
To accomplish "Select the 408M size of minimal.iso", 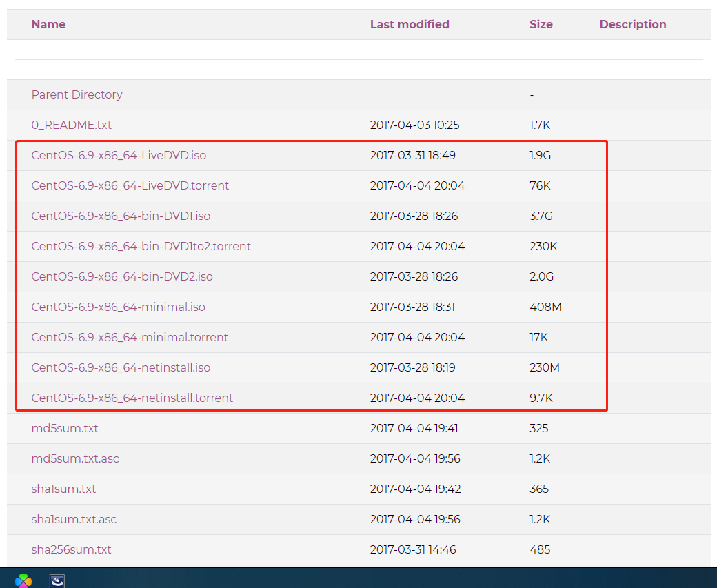I will pos(545,307).
